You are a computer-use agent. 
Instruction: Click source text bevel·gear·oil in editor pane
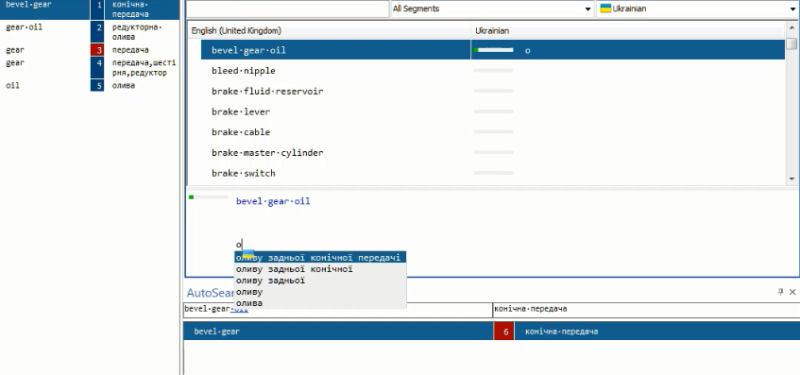273,201
